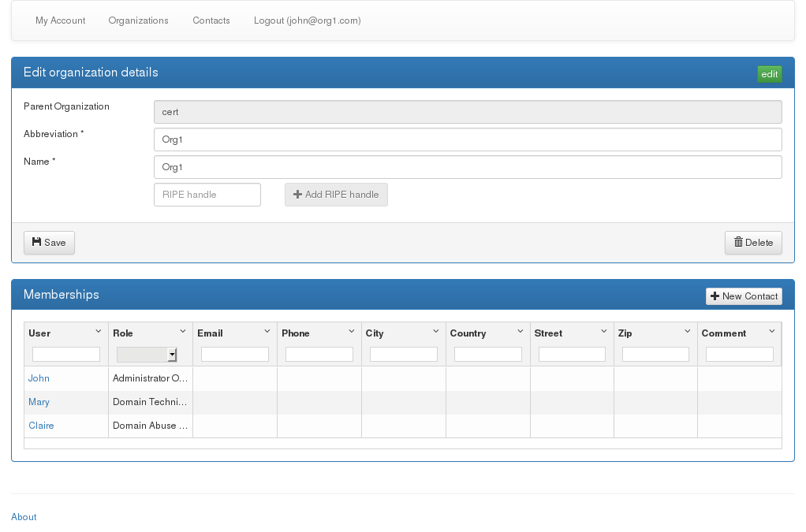Sort by the Country column header
The height and width of the screenshot is (532, 806).
click(x=468, y=333)
